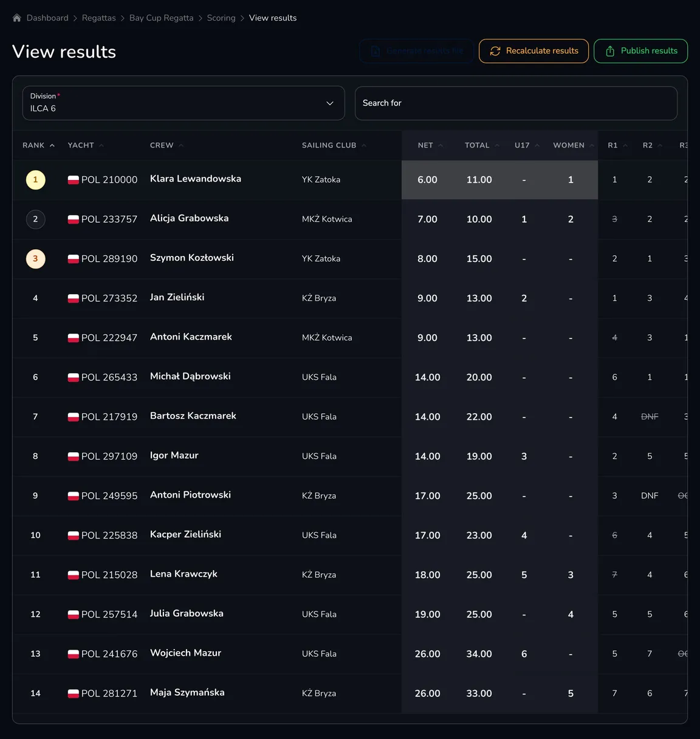
Task: Click the Publish results button
Action: (640, 51)
